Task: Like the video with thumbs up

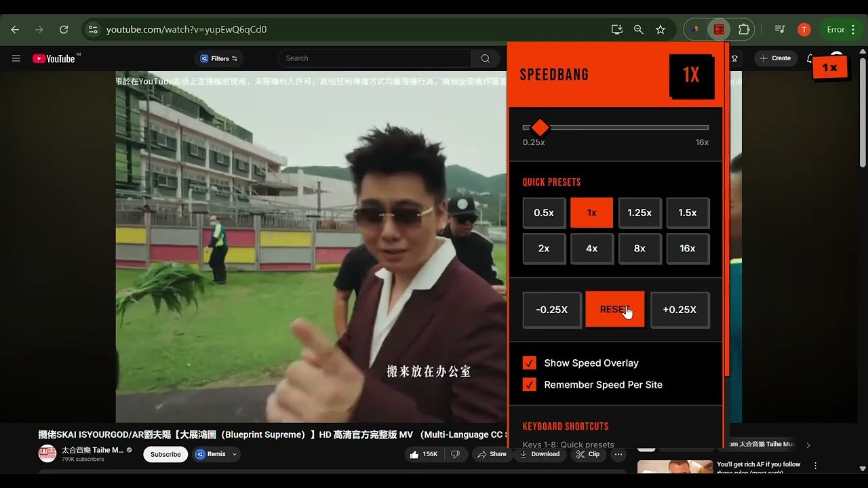Action: click(x=424, y=454)
